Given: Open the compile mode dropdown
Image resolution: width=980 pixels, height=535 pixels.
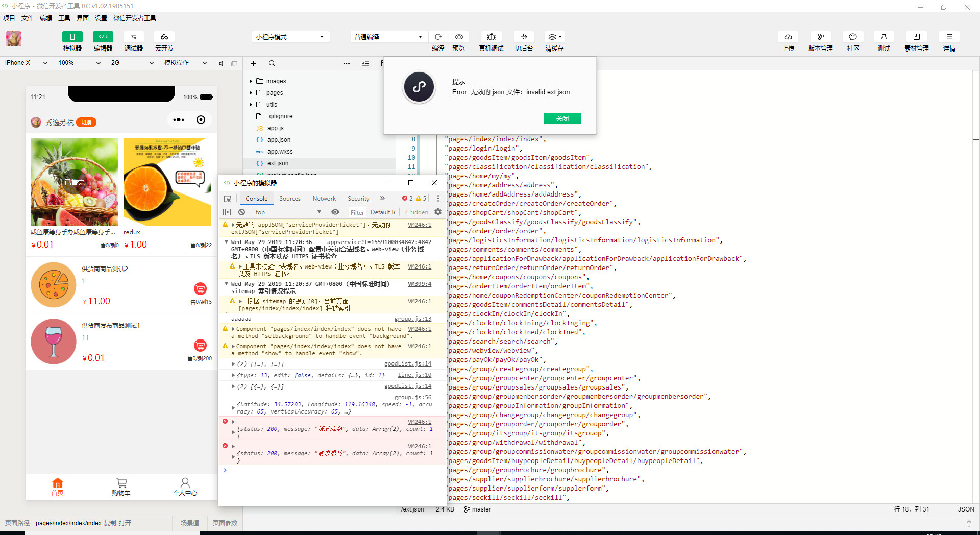Looking at the screenshot, I should point(388,37).
